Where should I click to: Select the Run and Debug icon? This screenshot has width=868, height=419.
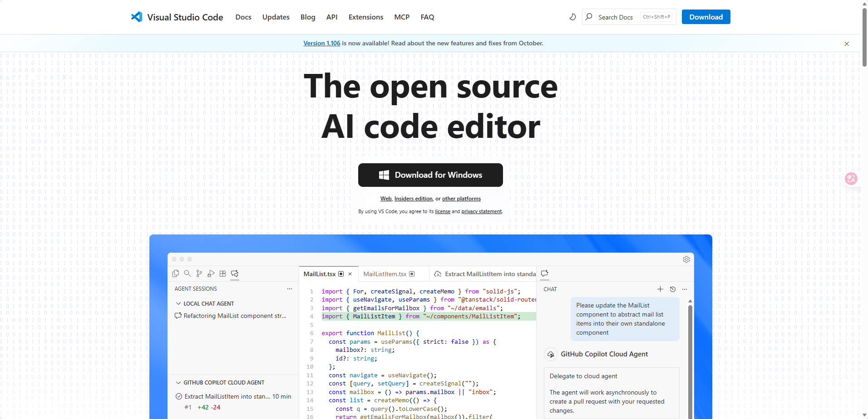[211, 273]
